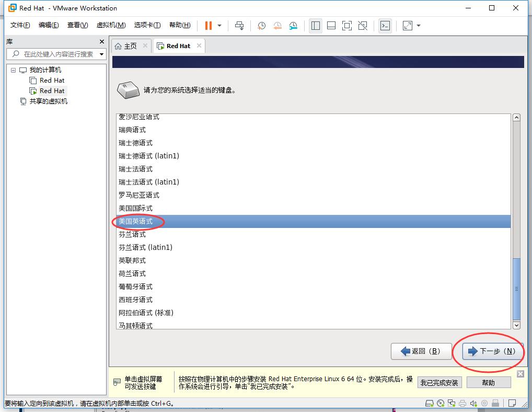The width and height of the screenshot is (532, 412).
Task: Click the stretch guest display icon
Action: (408, 26)
